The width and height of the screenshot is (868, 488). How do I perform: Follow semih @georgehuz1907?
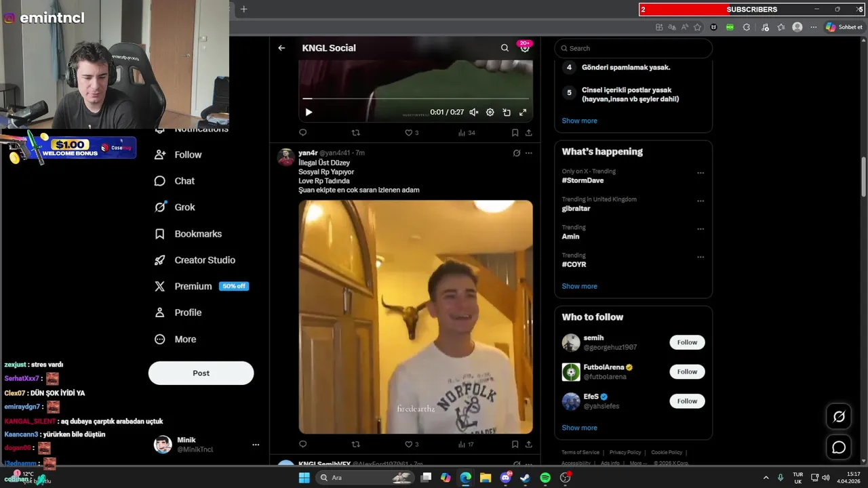tap(687, 342)
